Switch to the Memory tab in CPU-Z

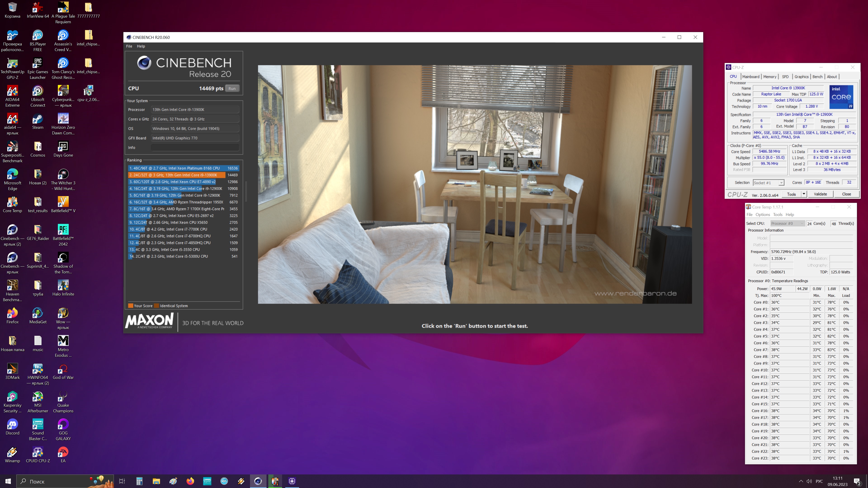pos(770,77)
